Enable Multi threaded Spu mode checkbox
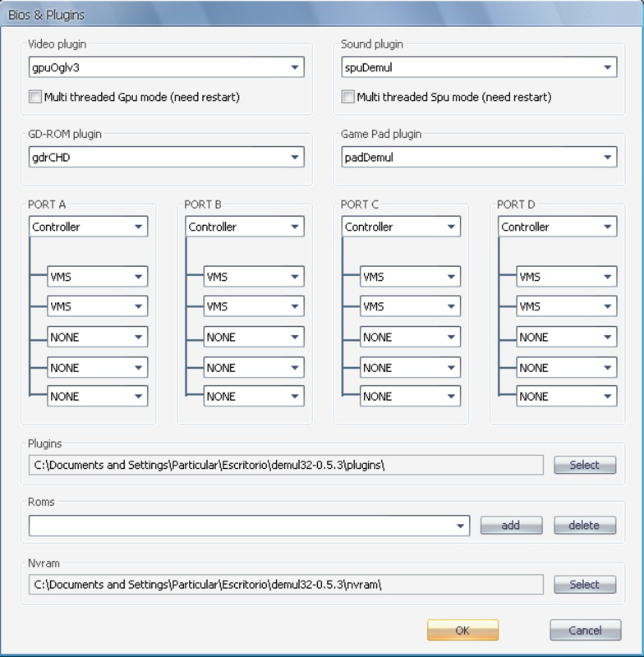Image resolution: width=644 pixels, height=657 pixels. (347, 97)
